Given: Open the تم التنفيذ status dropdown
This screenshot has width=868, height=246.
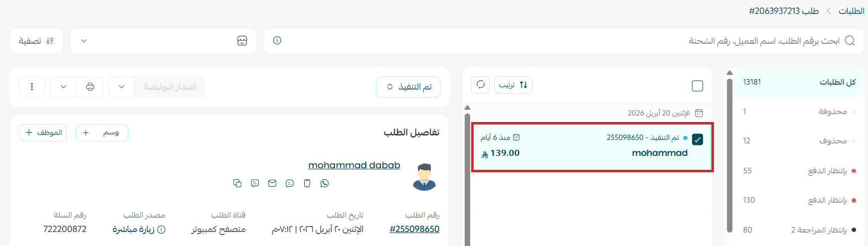Looking at the screenshot, I should click(x=408, y=87).
